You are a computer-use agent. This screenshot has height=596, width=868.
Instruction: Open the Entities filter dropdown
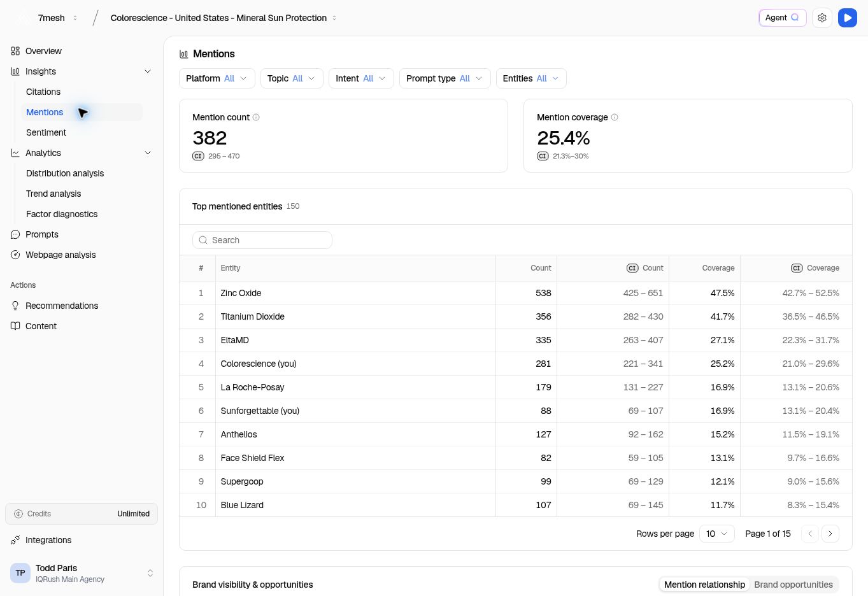[531, 78]
